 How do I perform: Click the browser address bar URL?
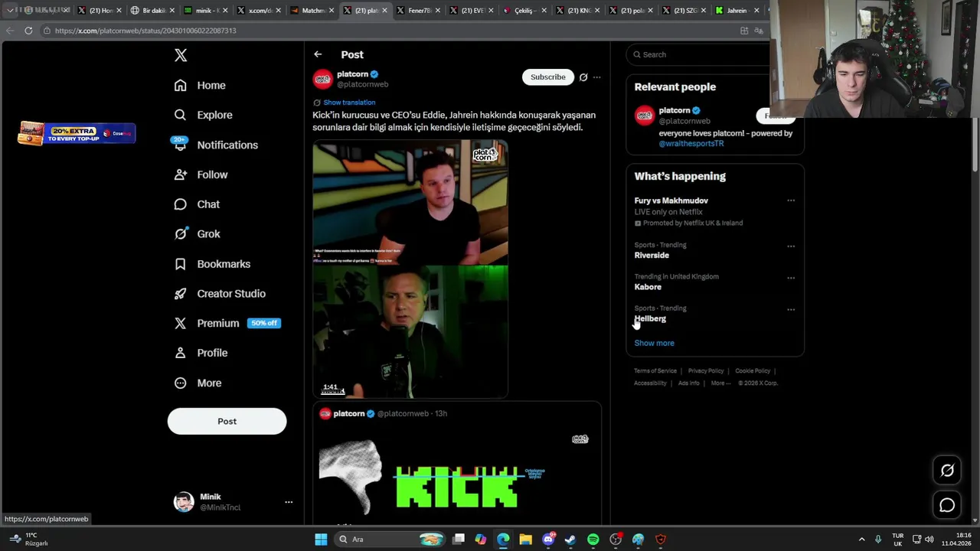(145, 31)
